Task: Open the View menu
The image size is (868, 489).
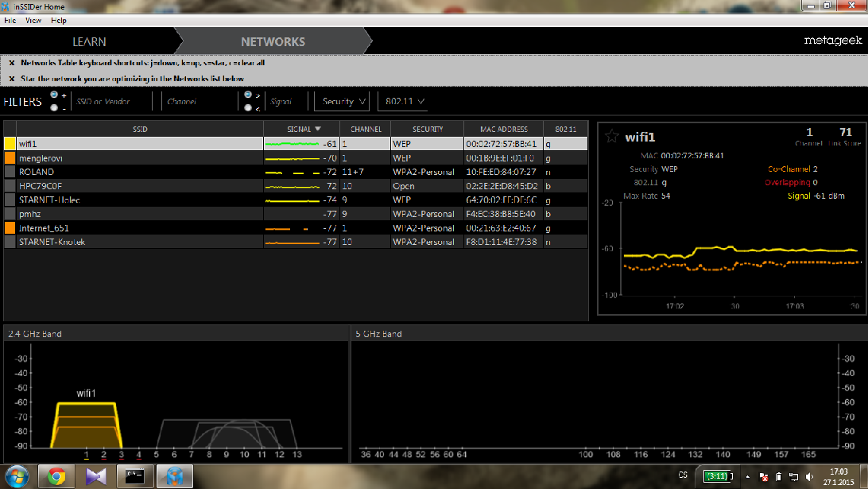Action: [x=33, y=21]
